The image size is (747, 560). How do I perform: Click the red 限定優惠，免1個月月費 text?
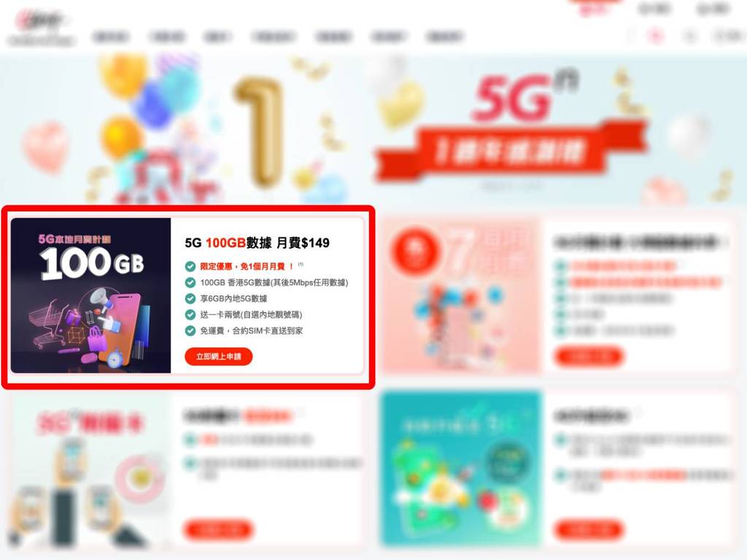point(247,266)
